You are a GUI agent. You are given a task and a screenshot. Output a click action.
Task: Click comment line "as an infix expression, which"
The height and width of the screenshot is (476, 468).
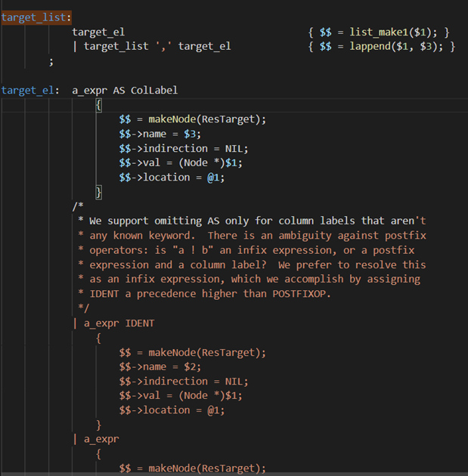pos(249,279)
